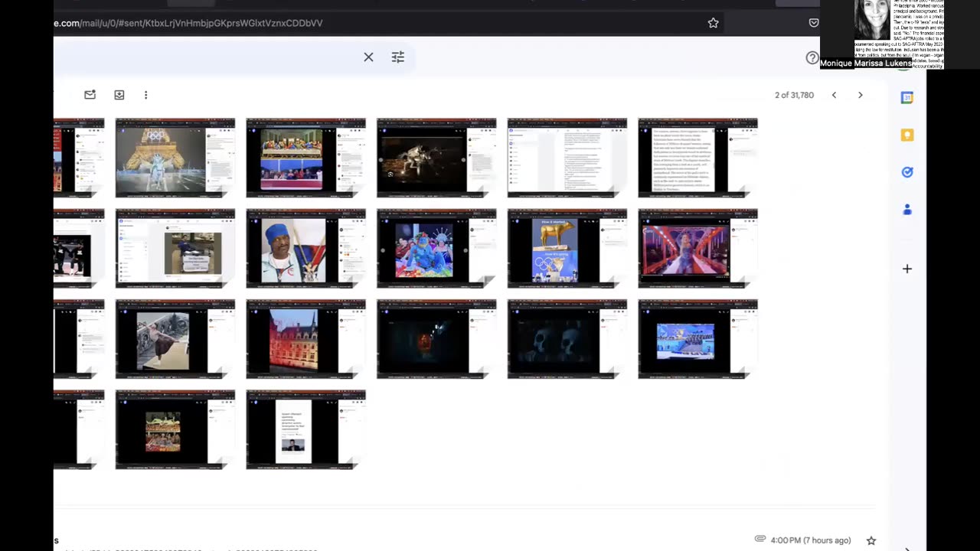This screenshot has height=551, width=980.
Task: Open Google Calendar side panel
Action: click(x=907, y=97)
